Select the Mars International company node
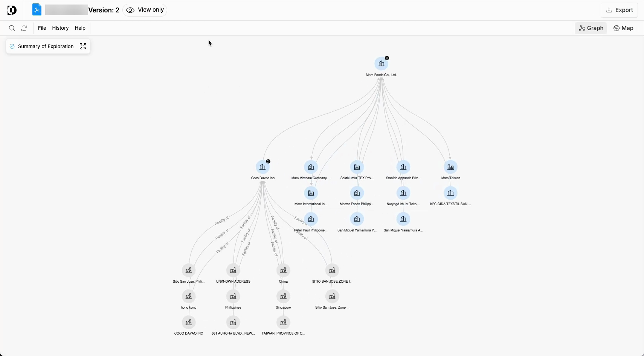Image resolution: width=644 pixels, height=356 pixels. [311, 193]
